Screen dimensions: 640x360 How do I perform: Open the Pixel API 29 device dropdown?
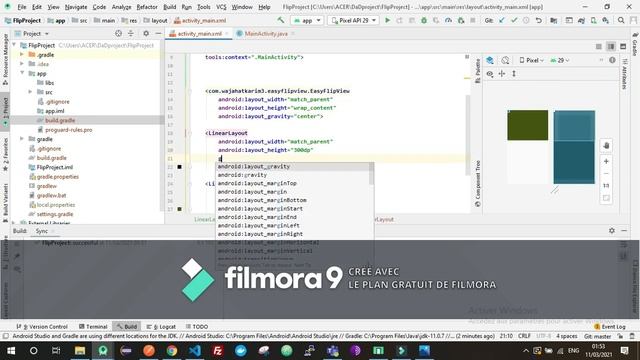pos(353,20)
